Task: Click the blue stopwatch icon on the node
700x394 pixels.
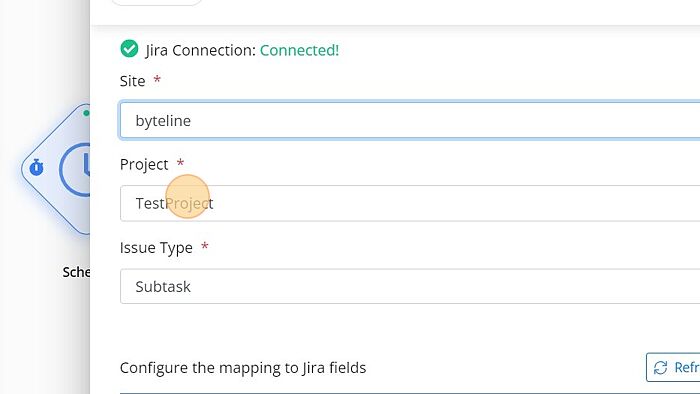Action: click(37, 167)
